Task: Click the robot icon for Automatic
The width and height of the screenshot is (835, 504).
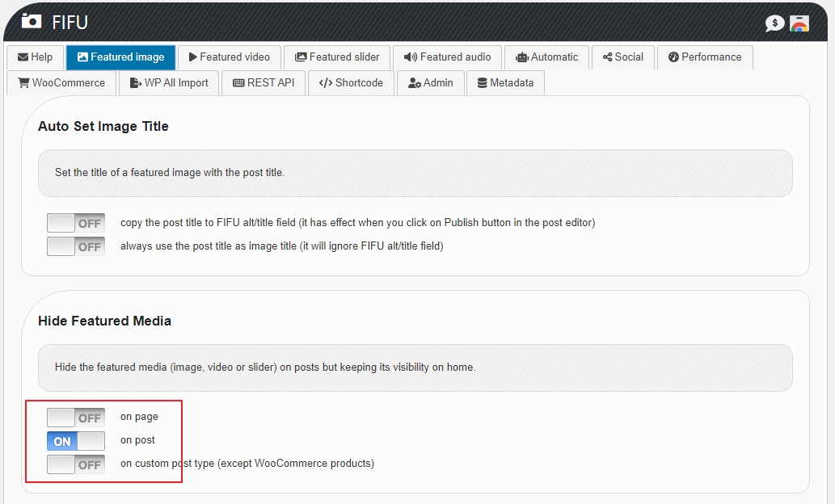Action: point(521,57)
